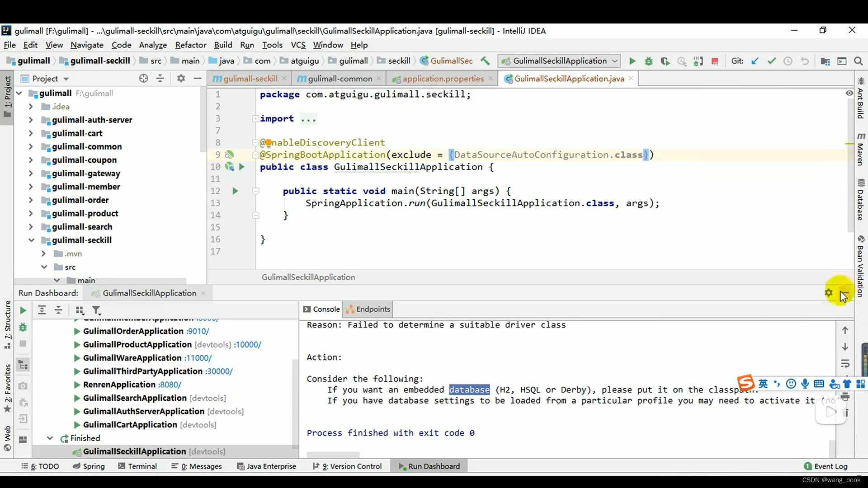Viewport: 868px width, 488px height.
Task: Expand the folded import statements
Action: tap(255, 118)
